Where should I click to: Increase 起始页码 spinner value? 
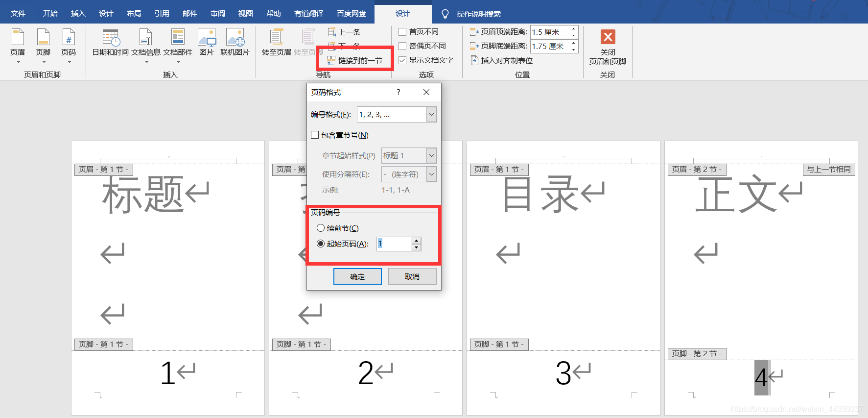point(416,240)
